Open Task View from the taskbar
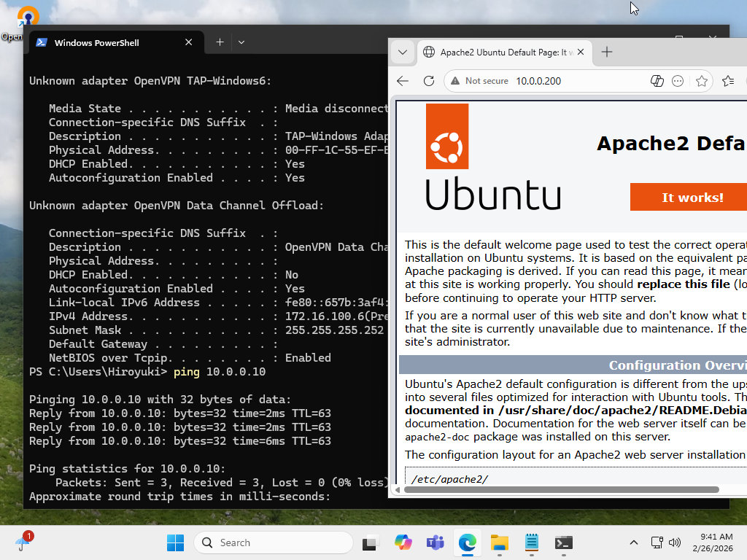The width and height of the screenshot is (747, 560). click(x=371, y=542)
